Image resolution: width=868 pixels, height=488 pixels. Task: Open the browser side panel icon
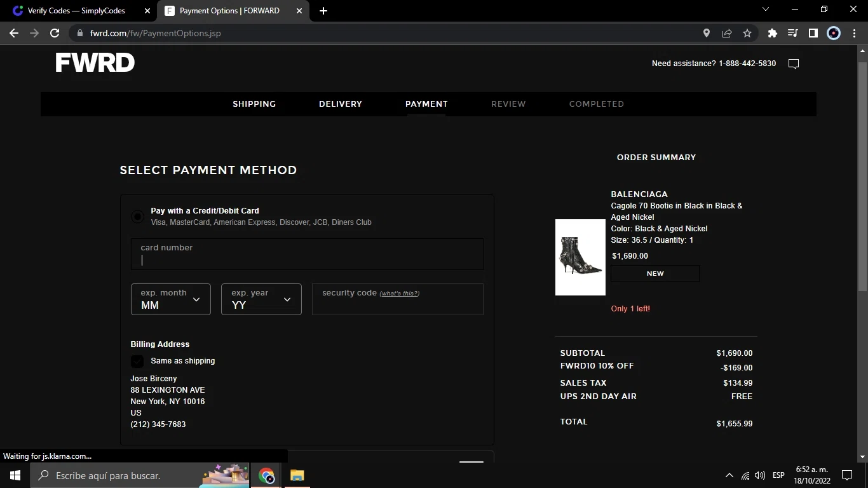tap(813, 33)
